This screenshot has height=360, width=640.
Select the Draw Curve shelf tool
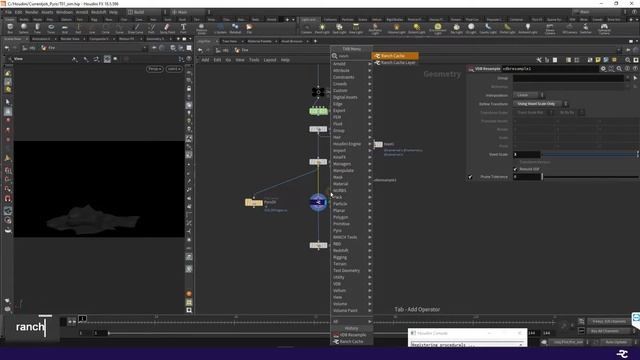pyautogui.click(x=136, y=28)
